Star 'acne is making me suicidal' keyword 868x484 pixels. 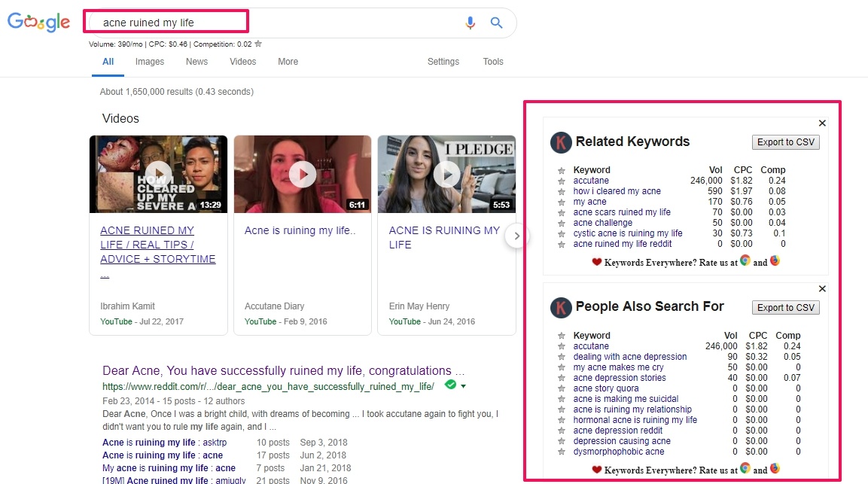(x=562, y=399)
